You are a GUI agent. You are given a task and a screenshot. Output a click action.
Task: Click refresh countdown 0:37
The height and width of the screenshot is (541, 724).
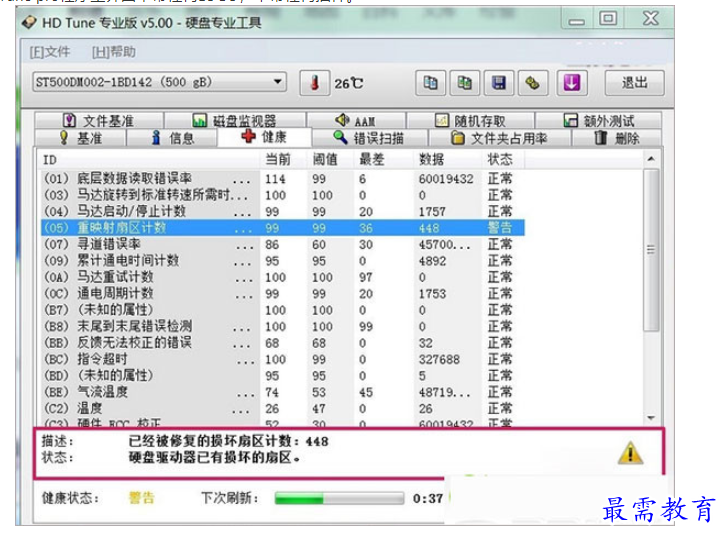pos(428,499)
